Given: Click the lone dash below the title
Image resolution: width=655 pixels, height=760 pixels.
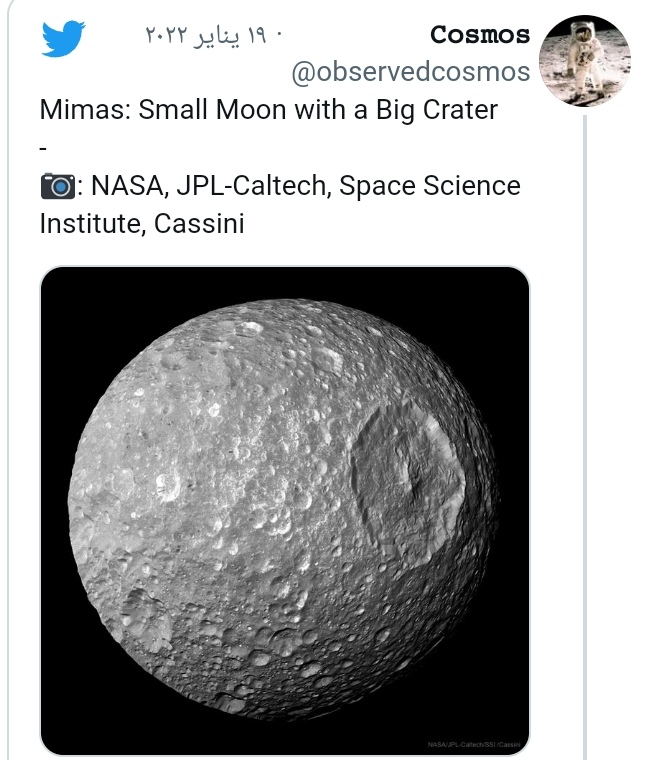Looking at the screenshot, I should [x=43, y=148].
